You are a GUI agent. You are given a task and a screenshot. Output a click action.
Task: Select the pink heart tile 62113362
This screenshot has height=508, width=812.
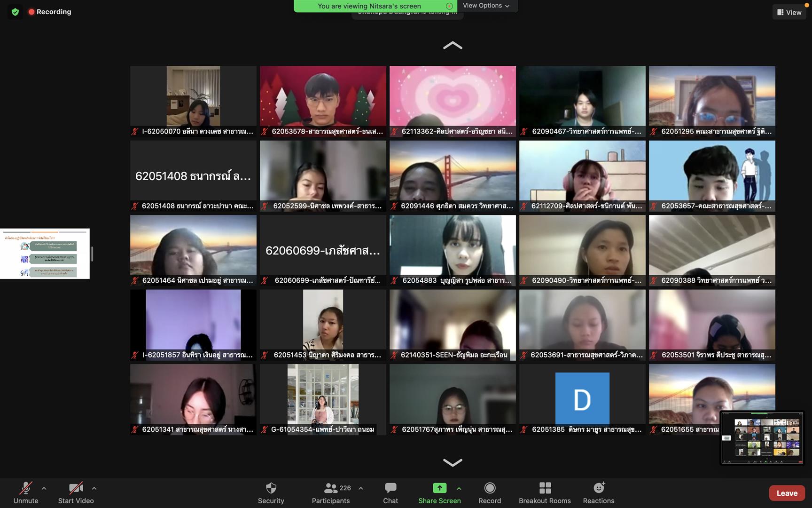453,101
